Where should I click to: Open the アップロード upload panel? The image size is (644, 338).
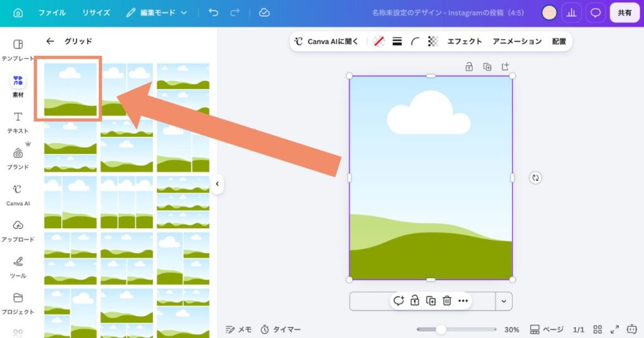pos(18,231)
